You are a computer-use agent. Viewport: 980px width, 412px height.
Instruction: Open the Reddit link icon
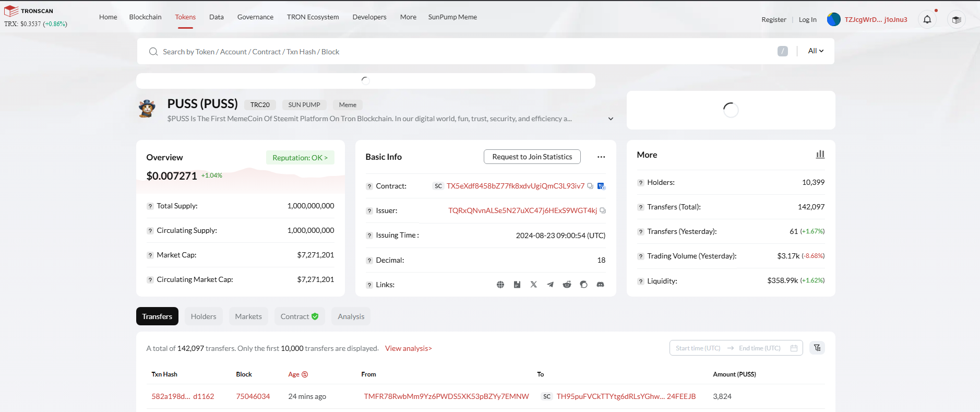pyautogui.click(x=567, y=285)
